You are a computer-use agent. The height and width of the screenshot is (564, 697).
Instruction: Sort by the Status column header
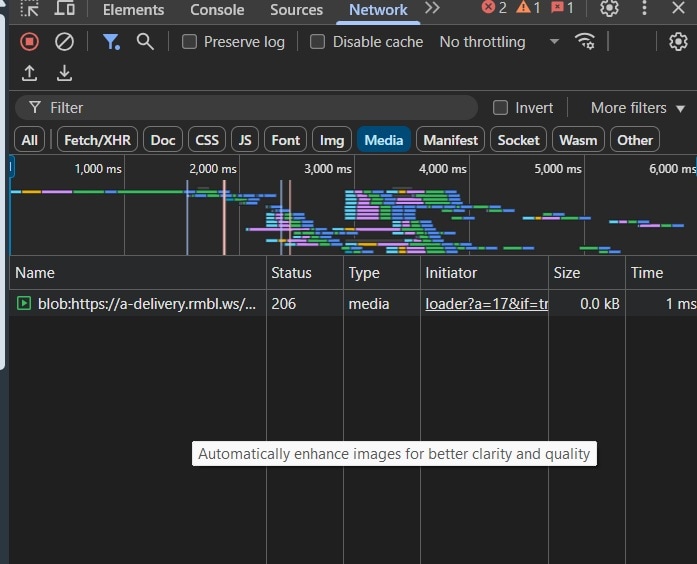pos(305,272)
